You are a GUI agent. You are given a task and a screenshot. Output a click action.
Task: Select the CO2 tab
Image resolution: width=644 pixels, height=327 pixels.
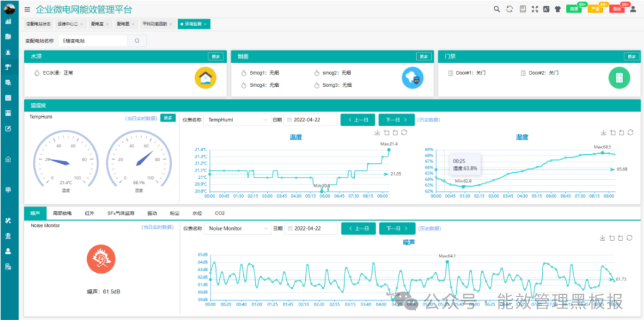pyautogui.click(x=219, y=213)
